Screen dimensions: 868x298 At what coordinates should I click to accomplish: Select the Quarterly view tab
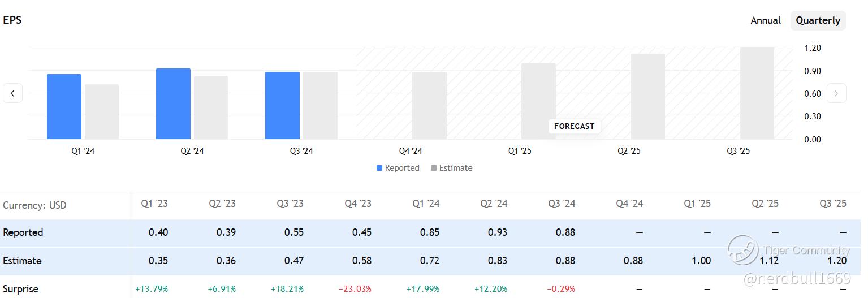point(818,20)
